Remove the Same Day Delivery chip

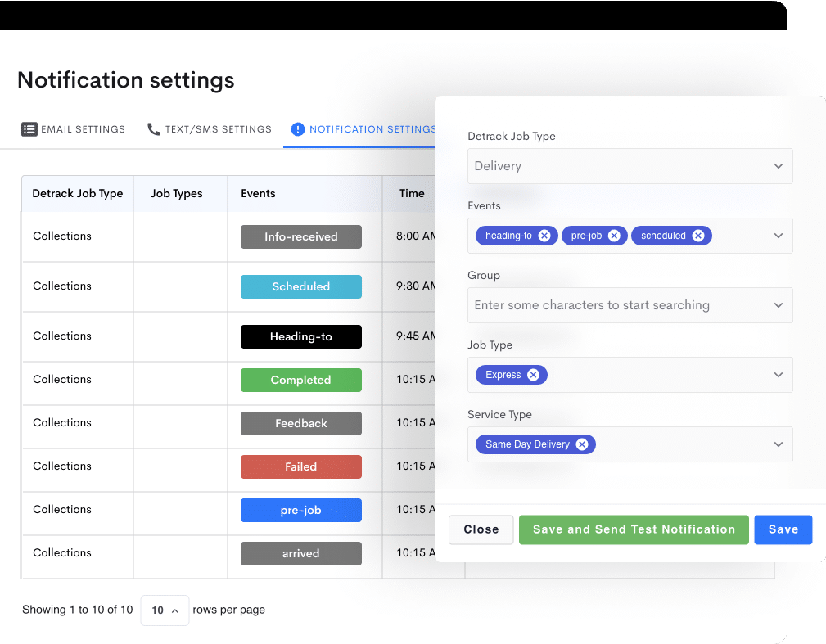point(582,444)
